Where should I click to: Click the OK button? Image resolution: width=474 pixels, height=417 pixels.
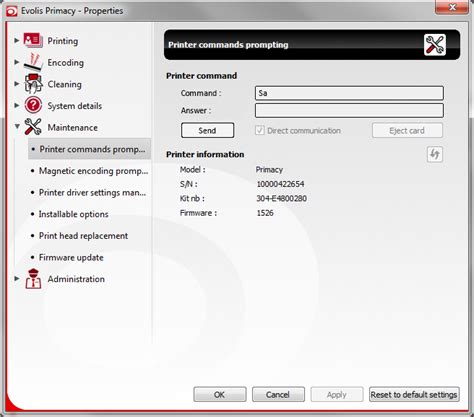click(220, 395)
